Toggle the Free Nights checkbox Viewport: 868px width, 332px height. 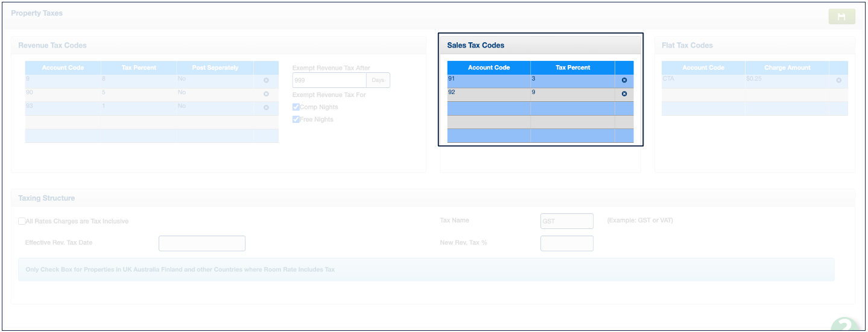tap(296, 119)
